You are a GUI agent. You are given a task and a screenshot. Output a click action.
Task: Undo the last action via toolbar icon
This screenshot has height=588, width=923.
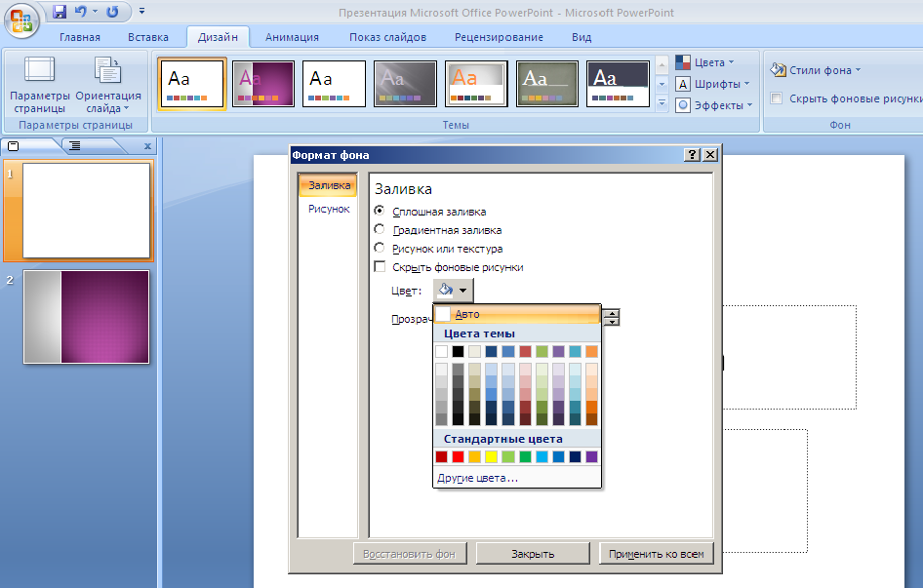point(81,11)
